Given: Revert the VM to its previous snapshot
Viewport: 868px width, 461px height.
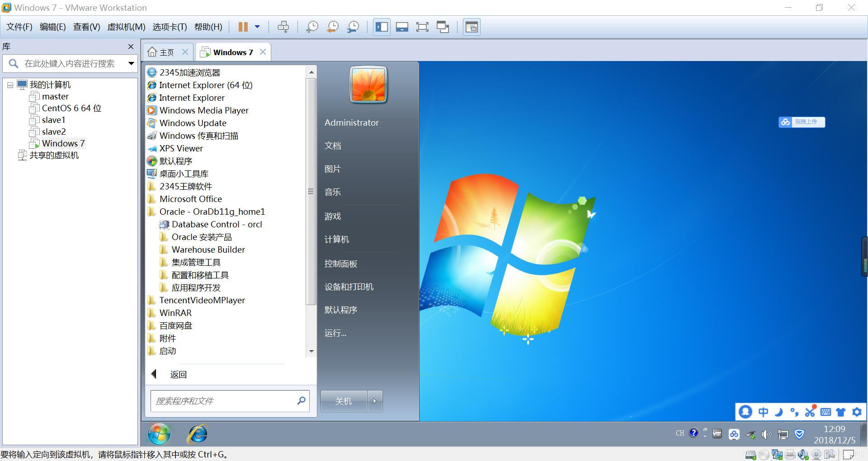Looking at the screenshot, I should click(333, 27).
